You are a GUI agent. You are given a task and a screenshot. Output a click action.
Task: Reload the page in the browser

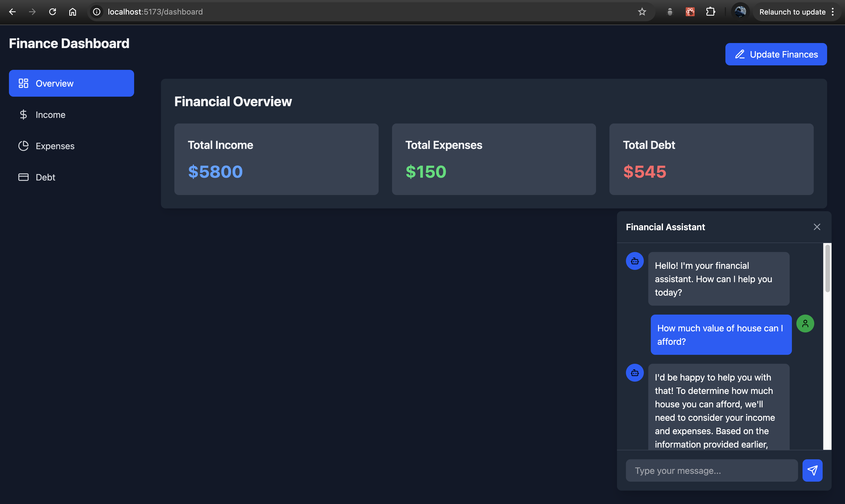click(x=52, y=12)
